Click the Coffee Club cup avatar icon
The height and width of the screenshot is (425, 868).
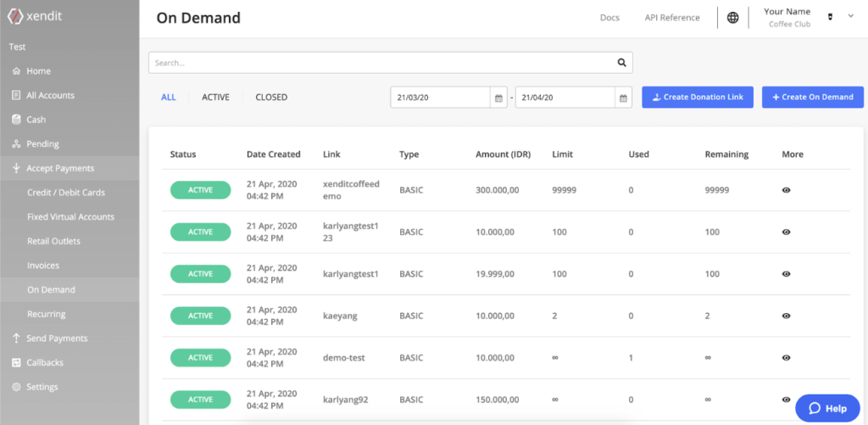[830, 17]
